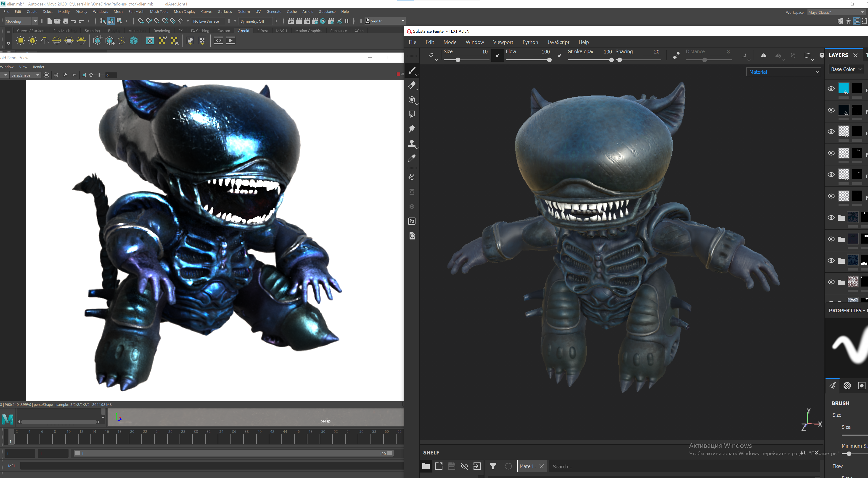This screenshot has width=868, height=478.
Task: Click the Flow slider handle in Painter toolbar
Action: [x=549, y=60]
